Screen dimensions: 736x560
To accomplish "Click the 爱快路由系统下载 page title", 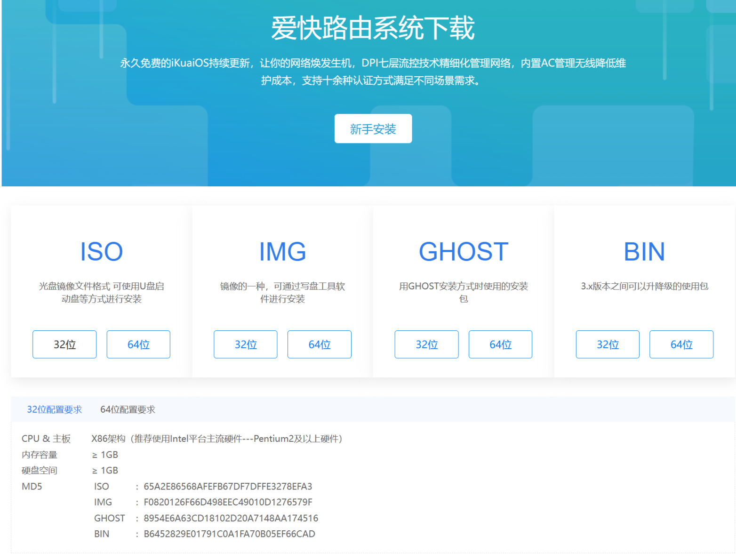I will pos(373,28).
